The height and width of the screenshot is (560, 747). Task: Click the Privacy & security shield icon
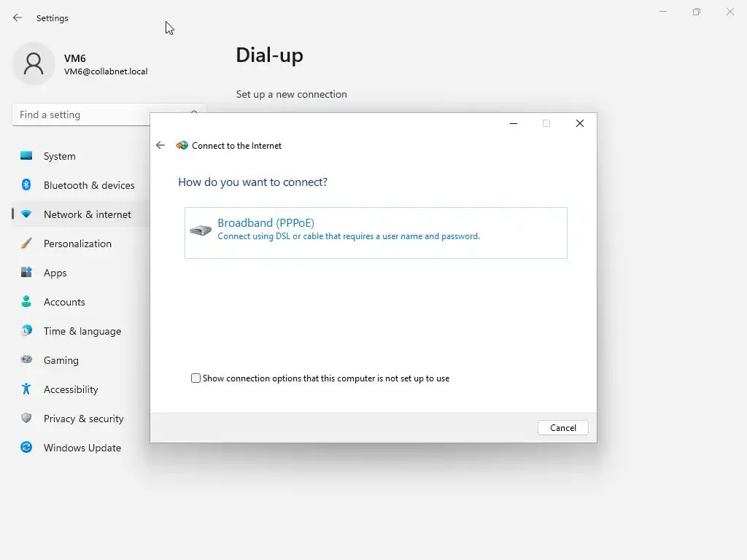[x=26, y=418]
